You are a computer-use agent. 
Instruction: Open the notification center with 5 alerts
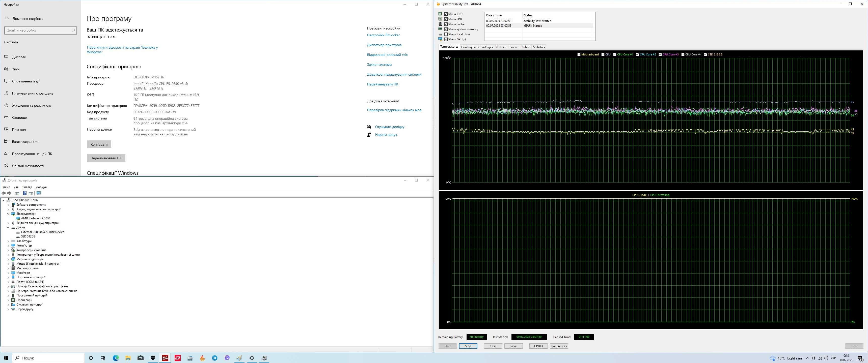[860, 358]
